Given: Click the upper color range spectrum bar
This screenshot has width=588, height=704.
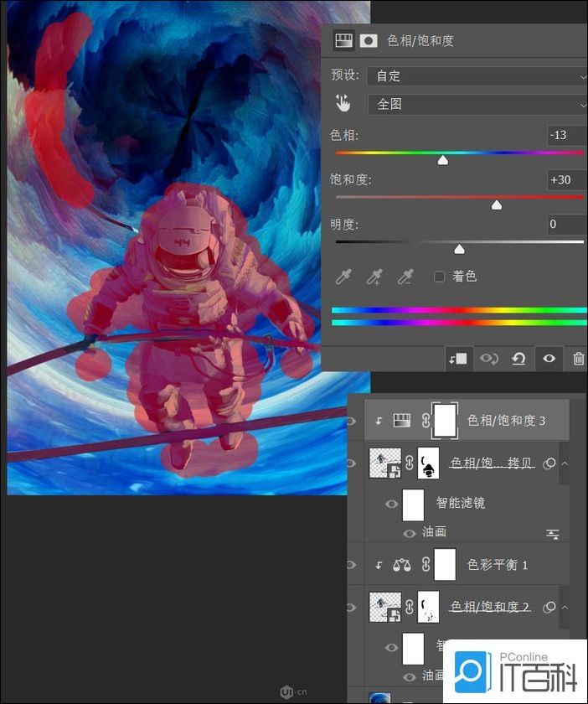Looking at the screenshot, I should 460,310.
